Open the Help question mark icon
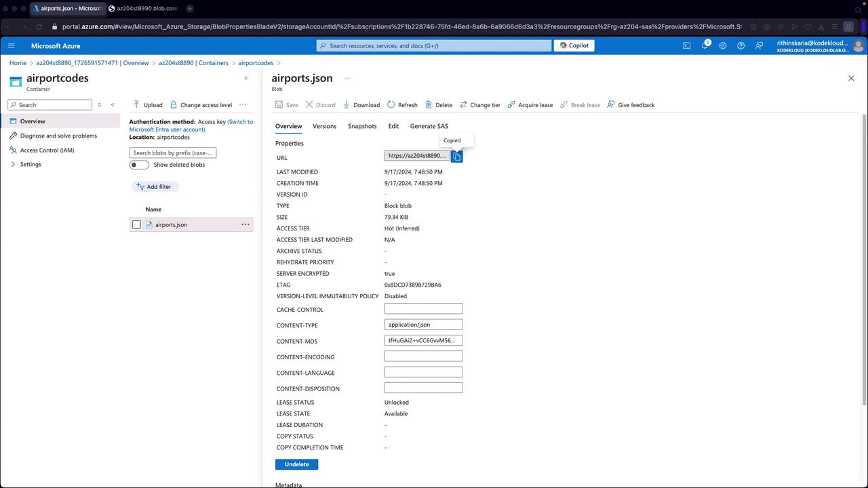 (x=741, y=45)
